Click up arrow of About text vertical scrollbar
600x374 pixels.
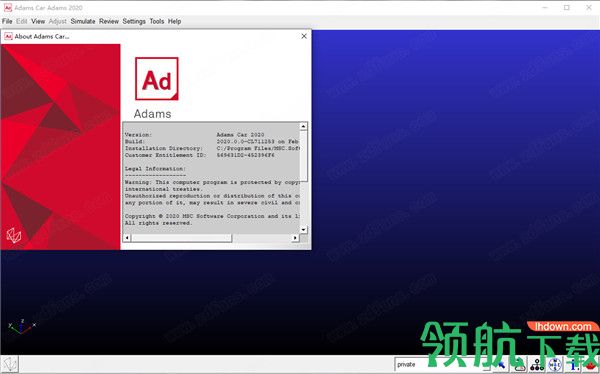point(303,126)
